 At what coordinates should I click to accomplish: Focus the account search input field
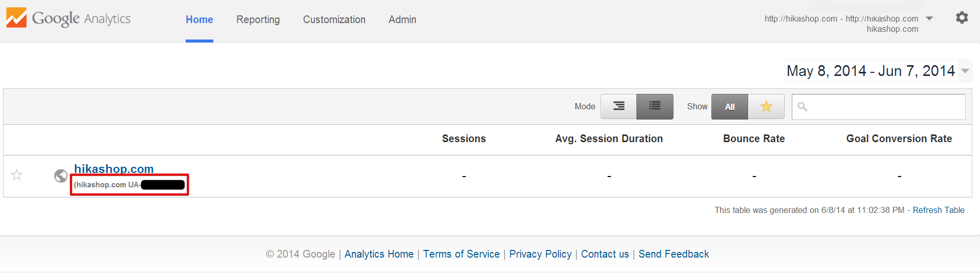878,107
